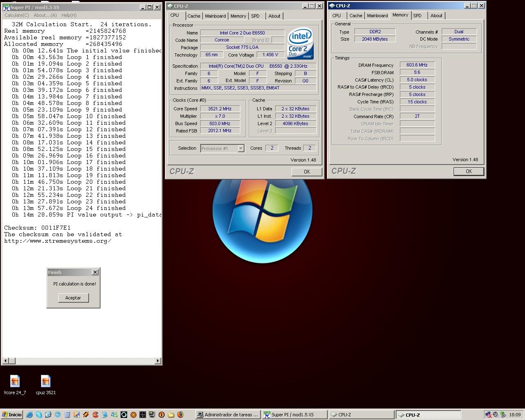Open the black ring icon in quick launch
The height and width of the screenshot is (420, 525).
[x=123, y=415]
